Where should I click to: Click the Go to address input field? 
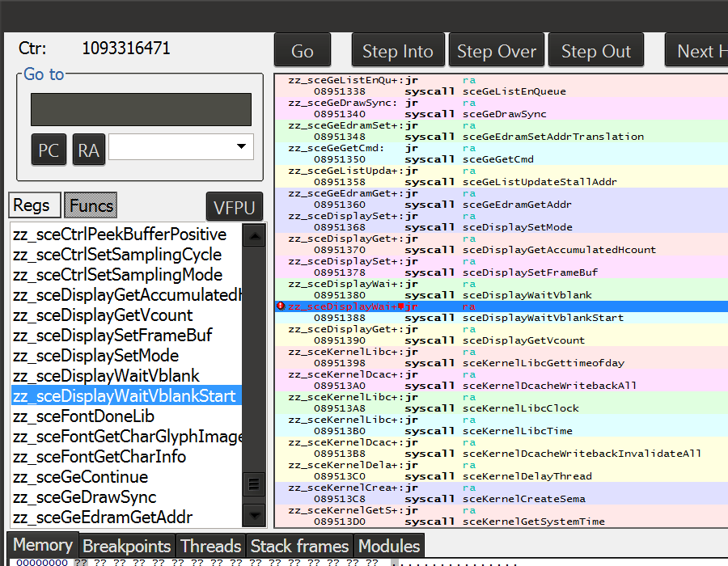click(141, 109)
